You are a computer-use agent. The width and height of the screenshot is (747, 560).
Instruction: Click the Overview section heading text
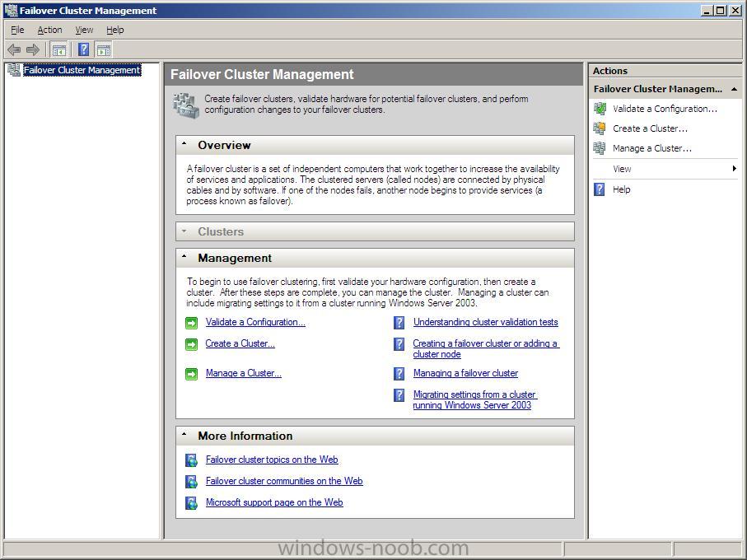coord(224,145)
